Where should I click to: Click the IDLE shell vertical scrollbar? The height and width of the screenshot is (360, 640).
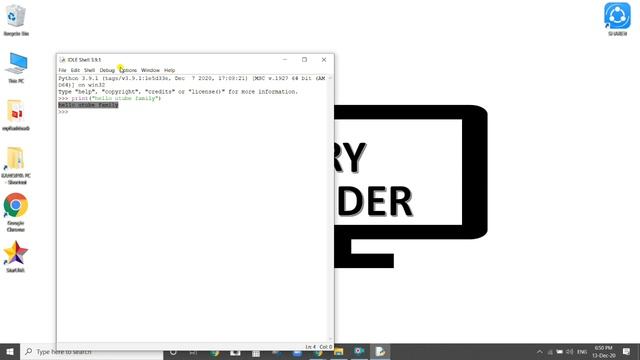coord(330,208)
